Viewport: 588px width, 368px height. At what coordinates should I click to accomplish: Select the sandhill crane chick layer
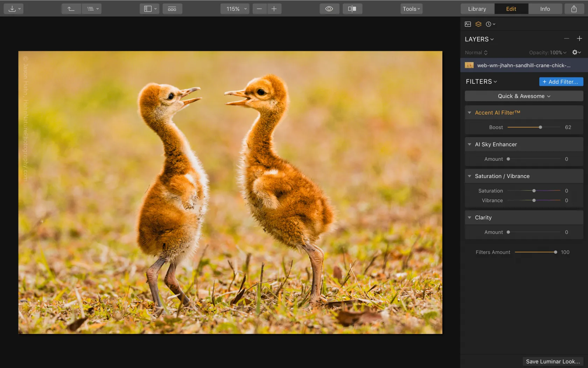[524, 65]
